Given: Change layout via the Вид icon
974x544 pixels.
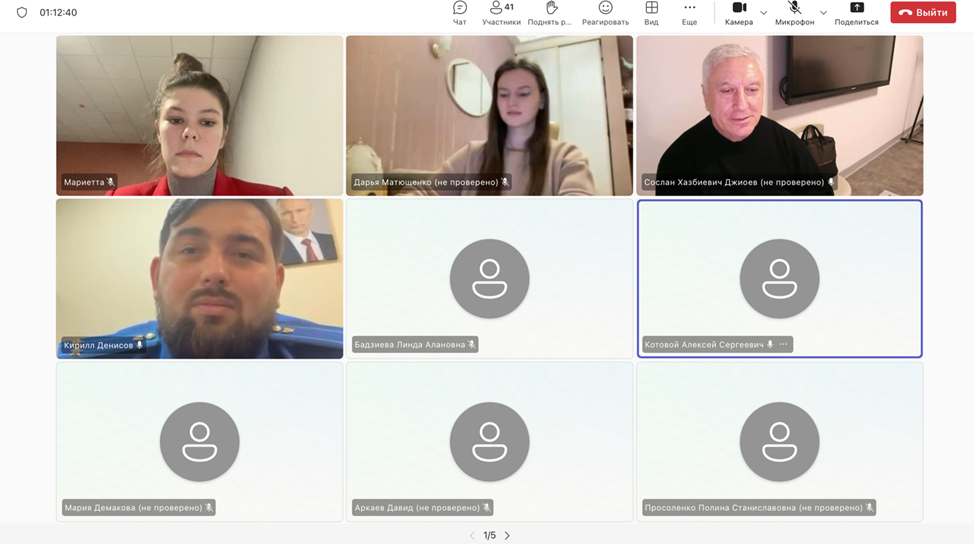Looking at the screenshot, I should (x=651, y=12).
